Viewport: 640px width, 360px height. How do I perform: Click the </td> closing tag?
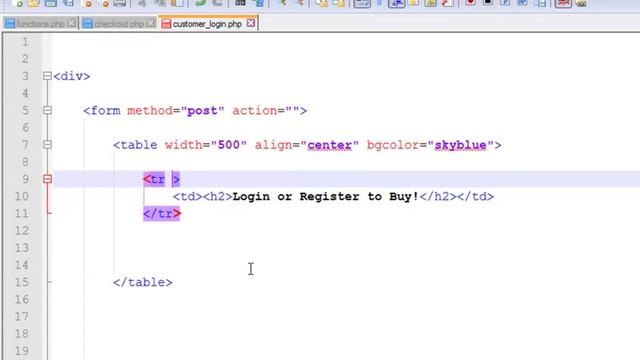[x=476, y=196]
